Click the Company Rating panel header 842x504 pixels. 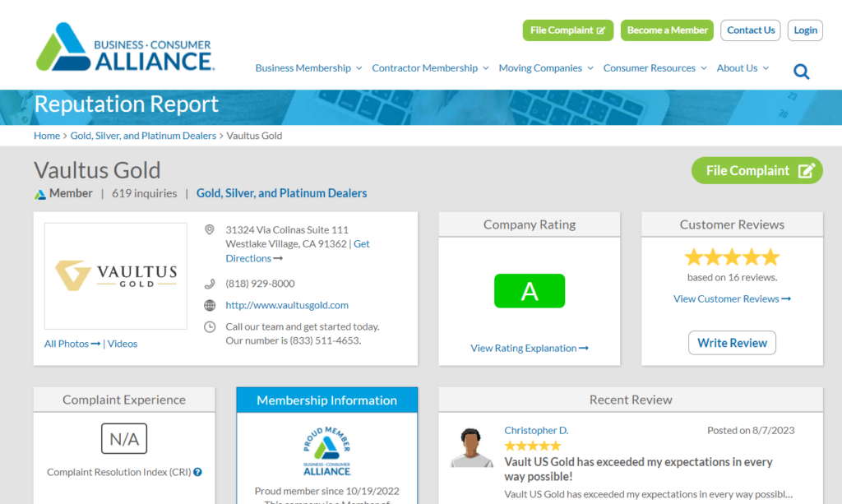point(530,224)
